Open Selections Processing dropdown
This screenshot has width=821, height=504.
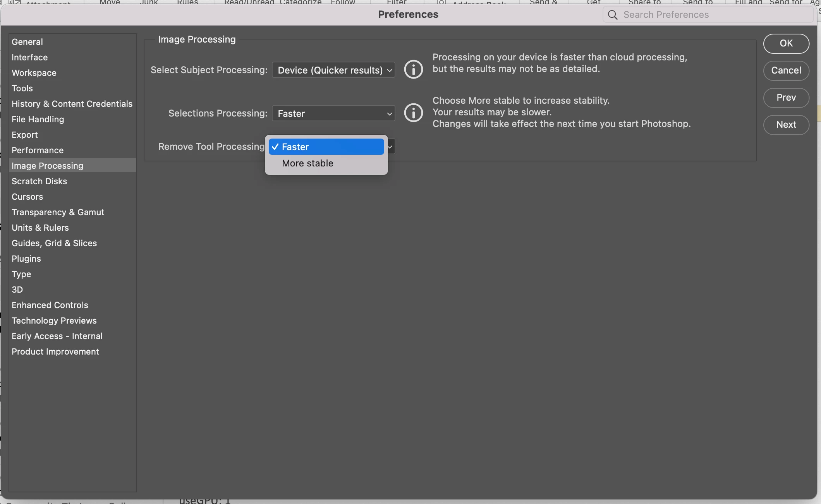point(333,113)
